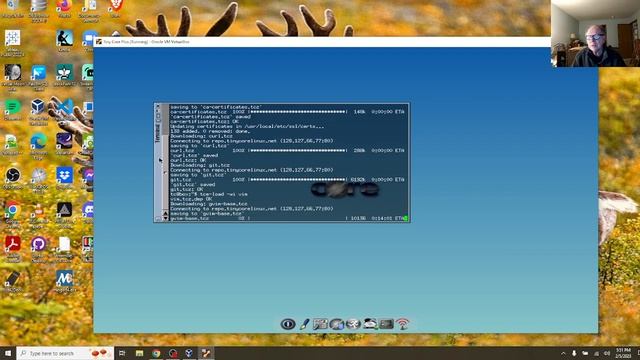Select the Google Chrome desktop shortcut
The height and width of the screenshot is (360, 640).
click(x=13, y=210)
